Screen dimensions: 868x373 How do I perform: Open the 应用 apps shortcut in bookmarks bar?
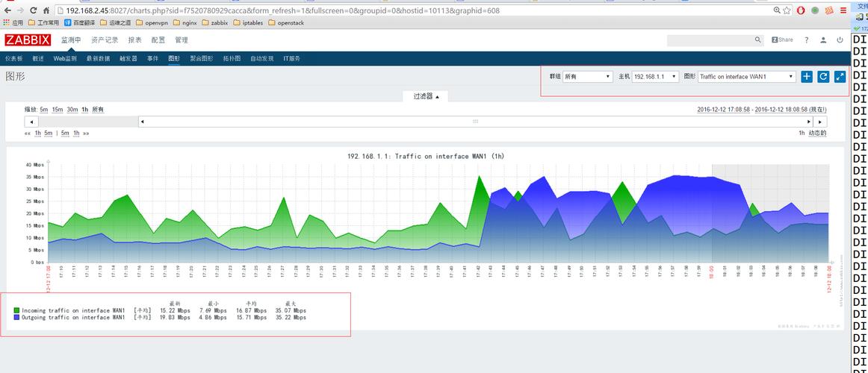(13, 23)
